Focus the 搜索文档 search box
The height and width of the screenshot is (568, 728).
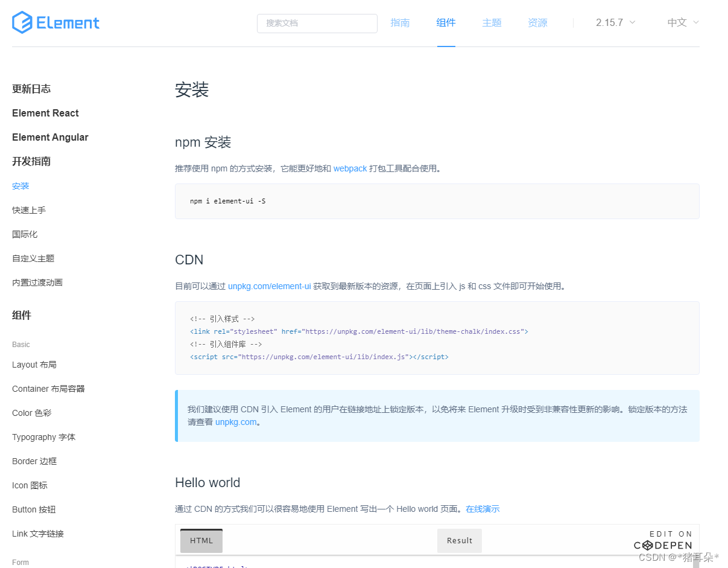317,23
